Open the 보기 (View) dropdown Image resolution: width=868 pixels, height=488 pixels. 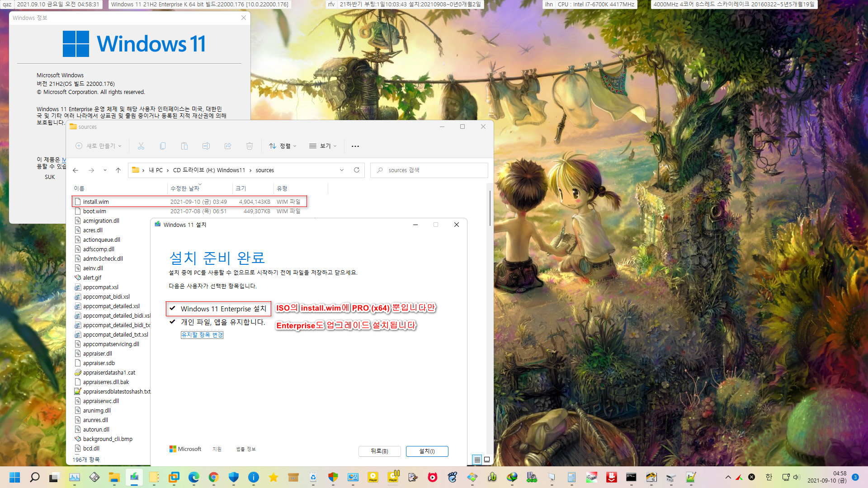click(323, 146)
